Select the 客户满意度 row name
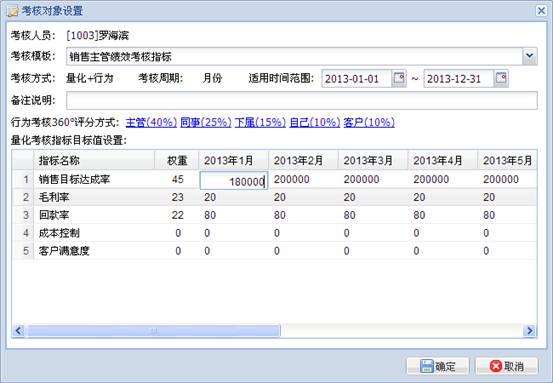This screenshot has height=383, width=553. pos(64,251)
